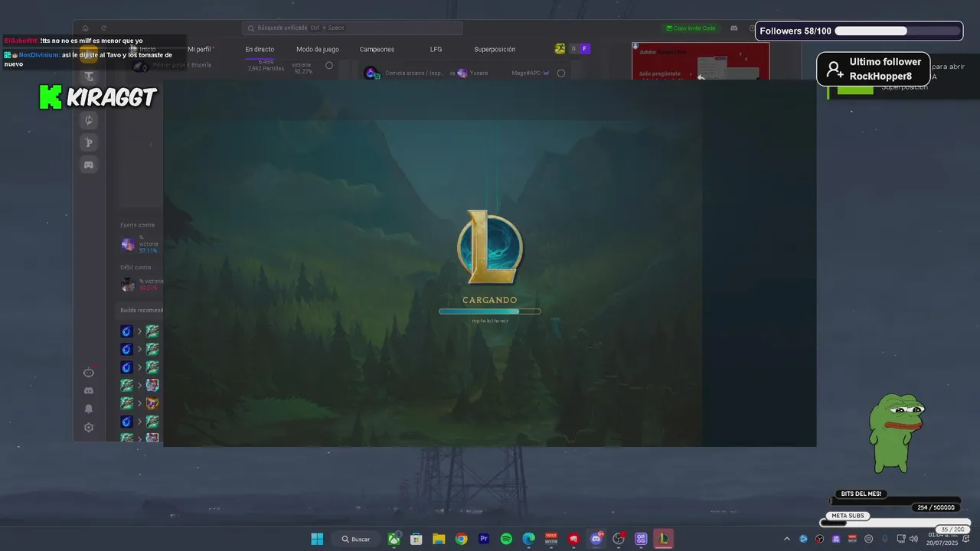Click the Copy Invite Code button

point(691,28)
